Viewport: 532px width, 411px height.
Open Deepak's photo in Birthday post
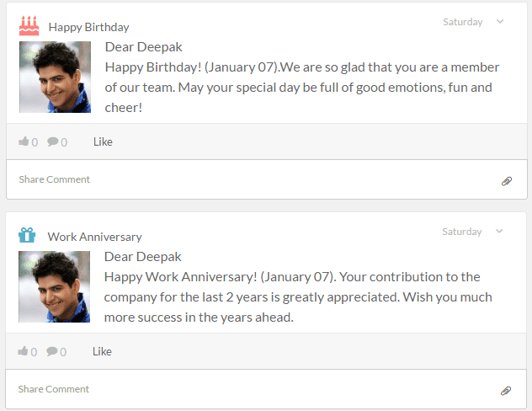55,77
